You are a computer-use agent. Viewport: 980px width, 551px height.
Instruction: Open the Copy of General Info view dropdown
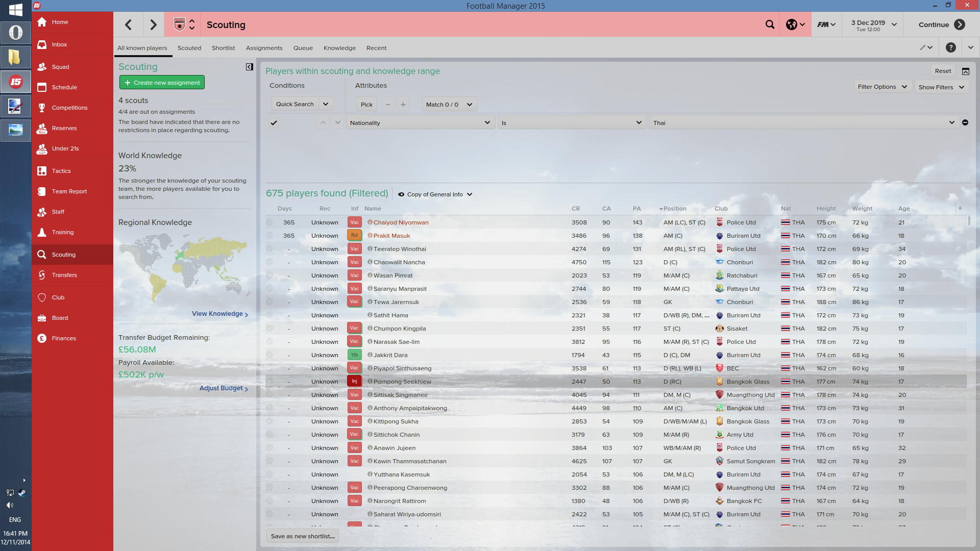tap(435, 194)
